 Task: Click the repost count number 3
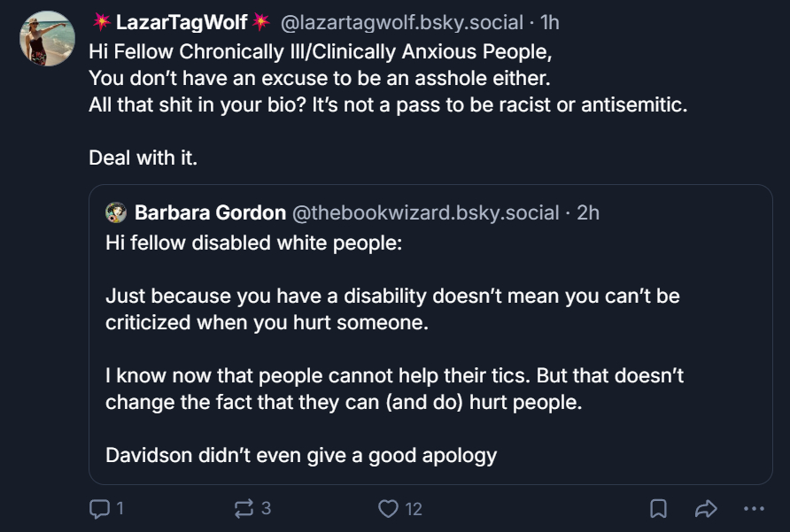tap(266, 509)
